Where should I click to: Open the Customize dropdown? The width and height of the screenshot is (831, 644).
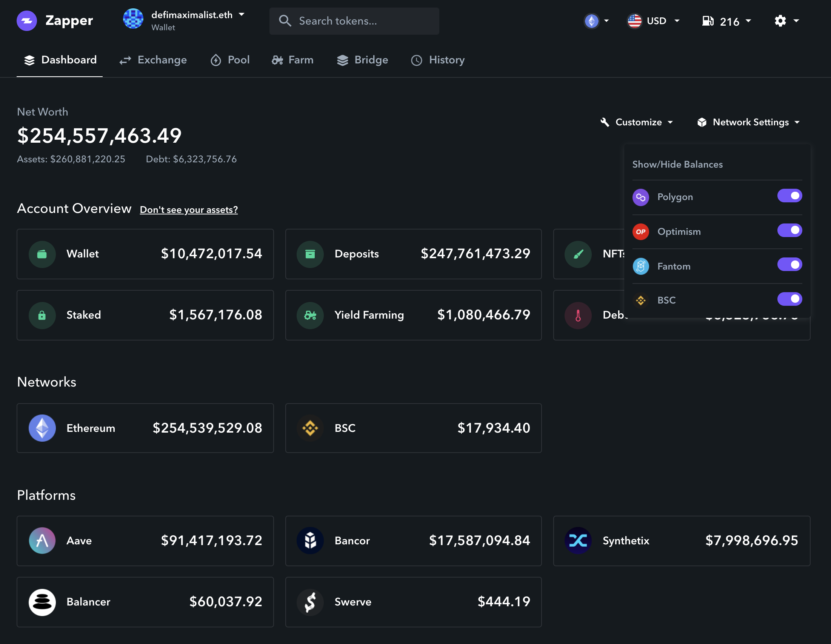[x=637, y=122]
